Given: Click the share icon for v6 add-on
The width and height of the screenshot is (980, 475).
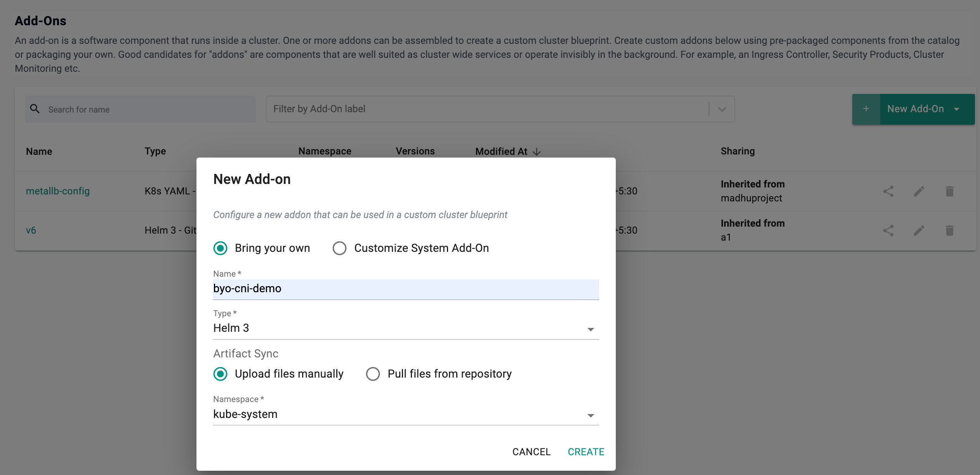Looking at the screenshot, I should point(888,231).
